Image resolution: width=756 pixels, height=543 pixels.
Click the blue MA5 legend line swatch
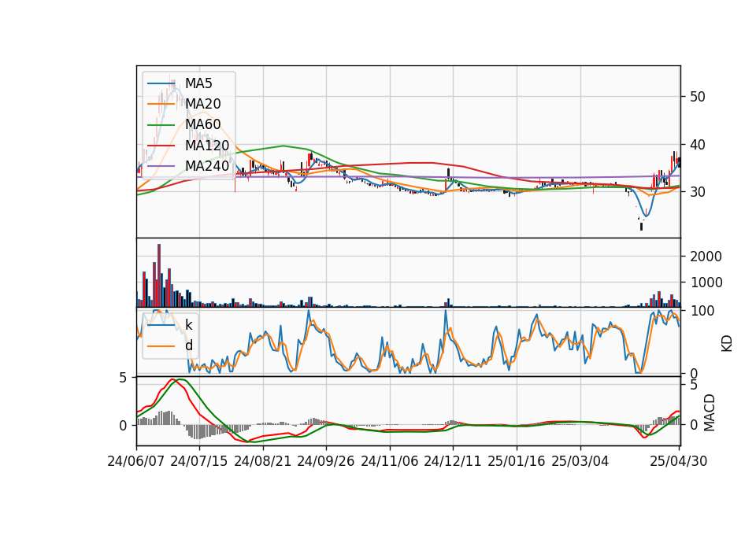pyautogui.click(x=161, y=84)
